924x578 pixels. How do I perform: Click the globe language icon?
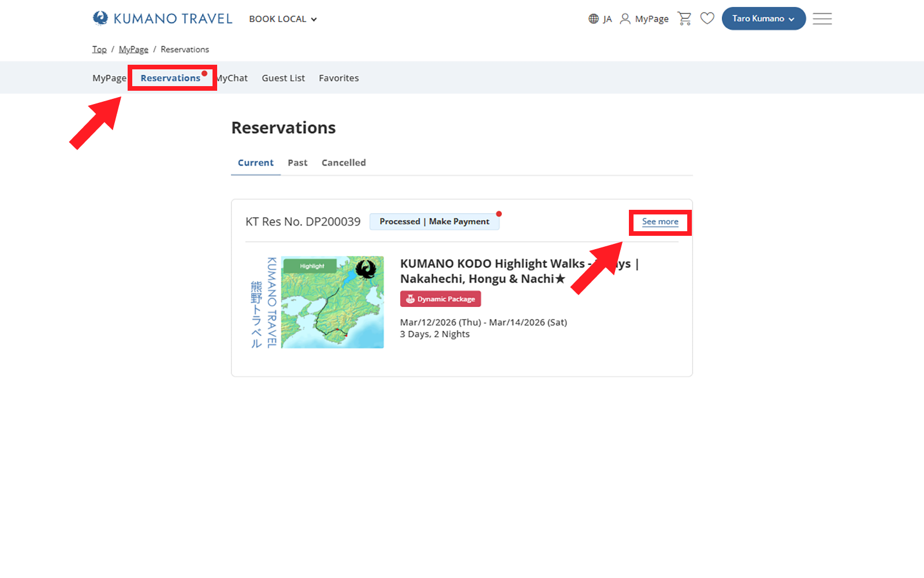593,19
